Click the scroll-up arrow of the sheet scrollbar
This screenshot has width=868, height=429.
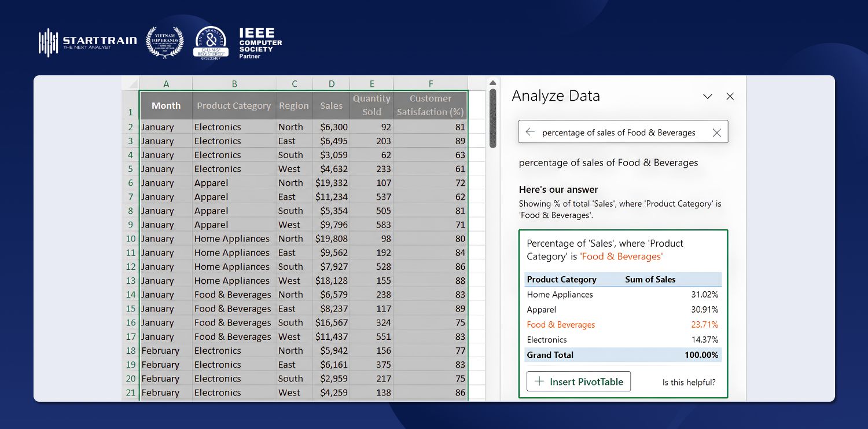[493, 83]
